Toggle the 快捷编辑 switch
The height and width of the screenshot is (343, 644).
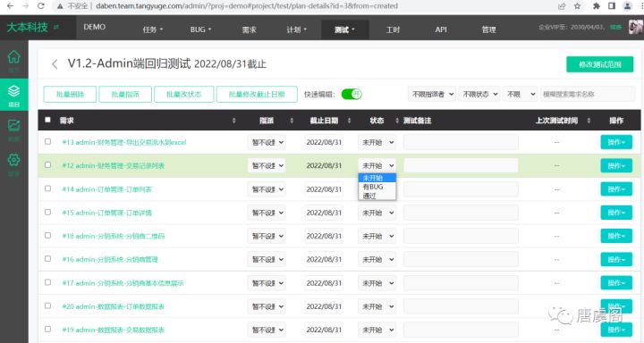point(352,95)
